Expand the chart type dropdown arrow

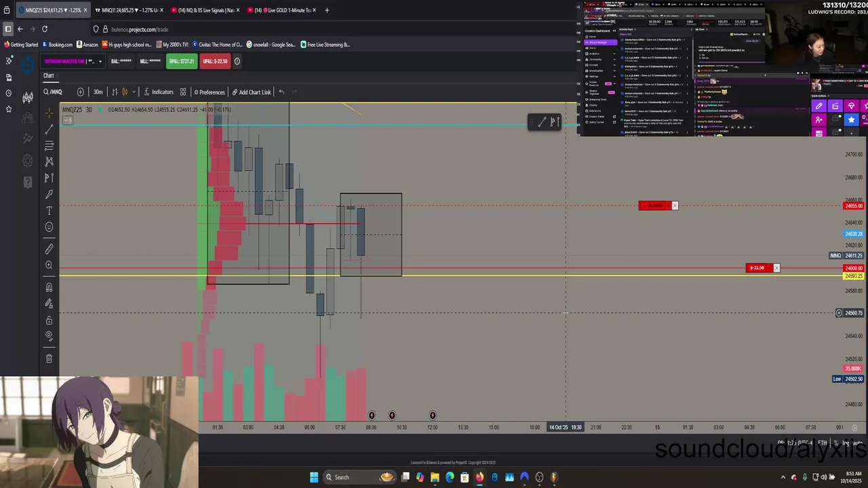pyautogui.click(x=134, y=92)
